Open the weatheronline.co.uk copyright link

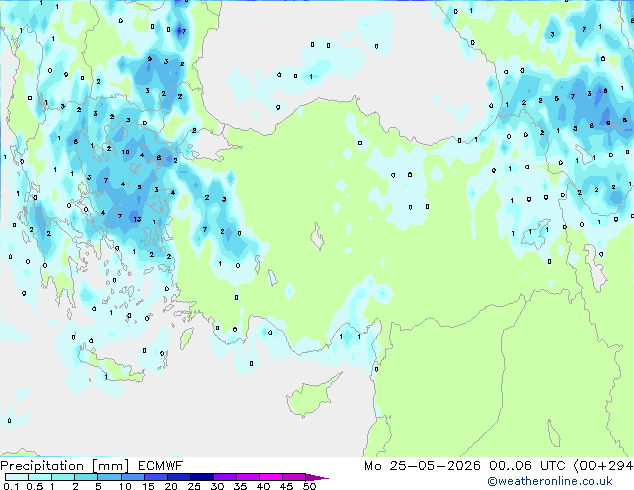pyautogui.click(x=550, y=481)
